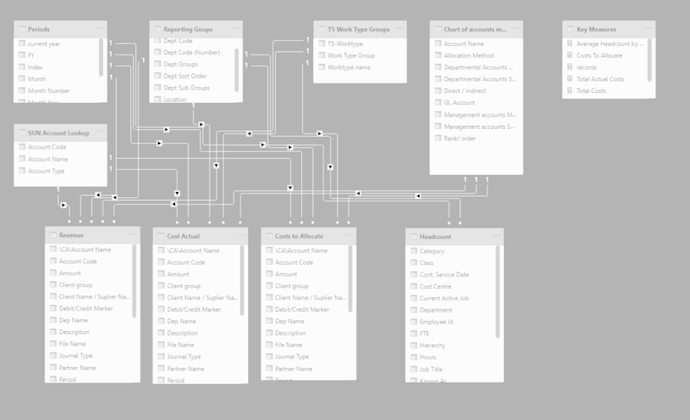Select the Periods table header
This screenshot has width=690, height=420.
click(x=60, y=29)
